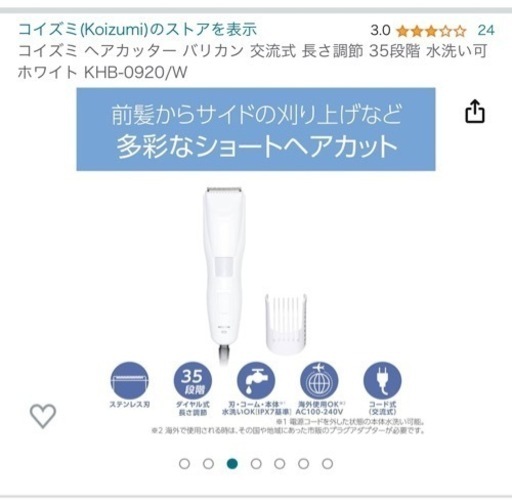Image resolution: width=512 pixels, height=500 pixels.
Task: Go to second image carousel dot
Action: click(208, 464)
